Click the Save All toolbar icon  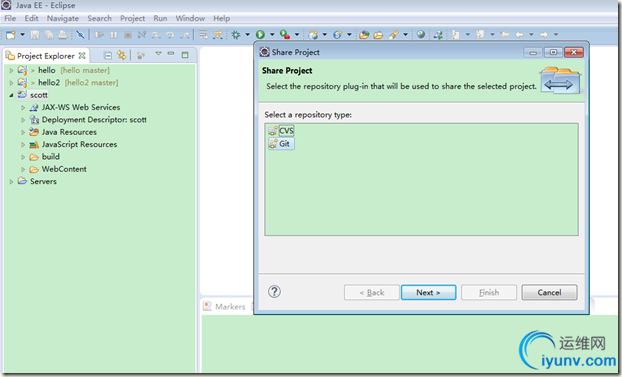49,35
